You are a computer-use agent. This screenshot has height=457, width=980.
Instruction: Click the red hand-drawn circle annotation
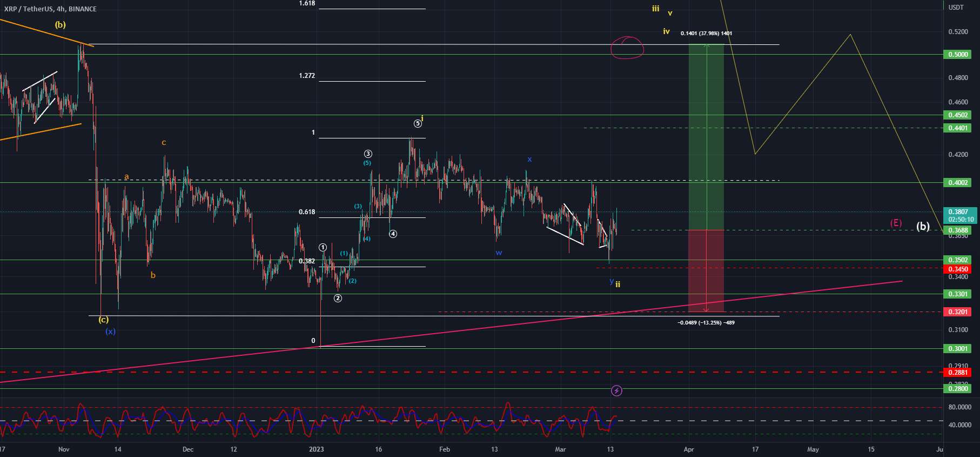pyautogui.click(x=627, y=48)
